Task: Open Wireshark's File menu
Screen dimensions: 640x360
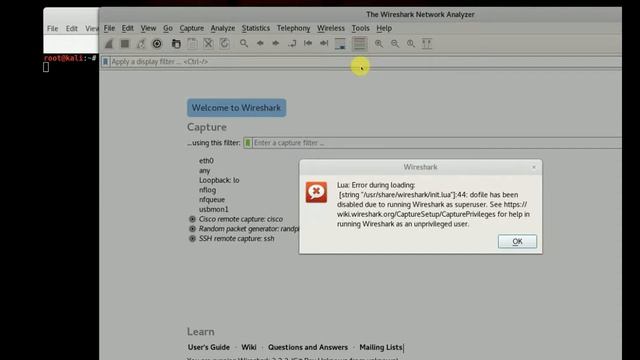Action: (x=109, y=28)
